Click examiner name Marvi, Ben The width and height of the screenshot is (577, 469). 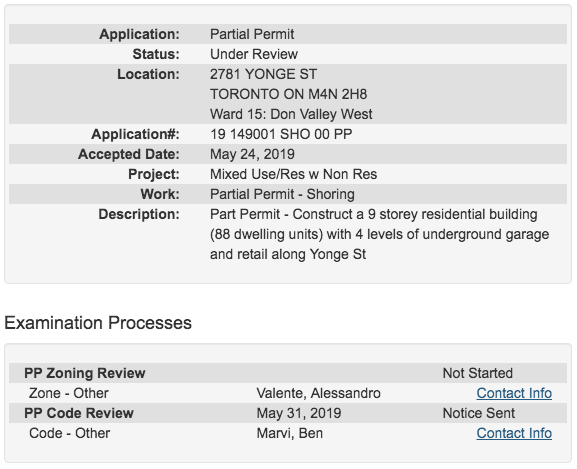(290, 433)
